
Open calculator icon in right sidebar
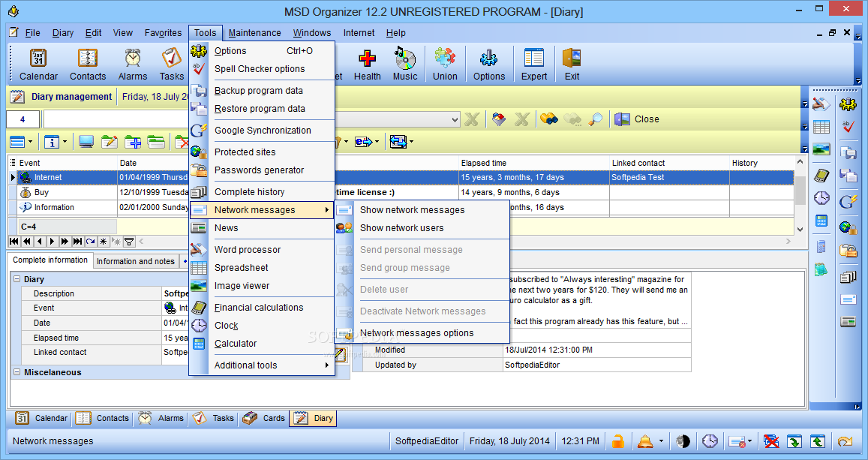point(821,221)
